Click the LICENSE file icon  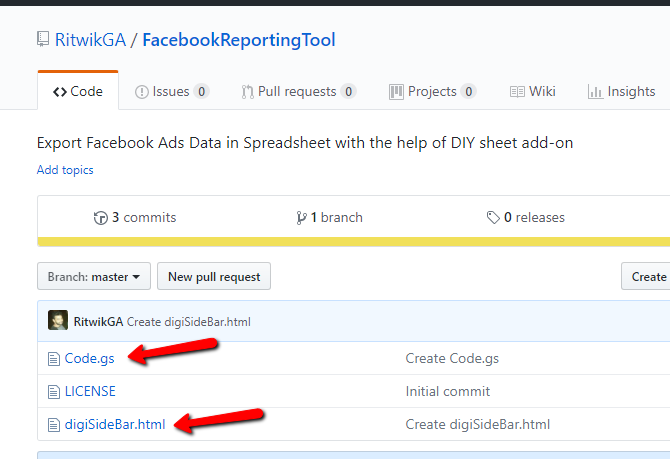(53, 391)
